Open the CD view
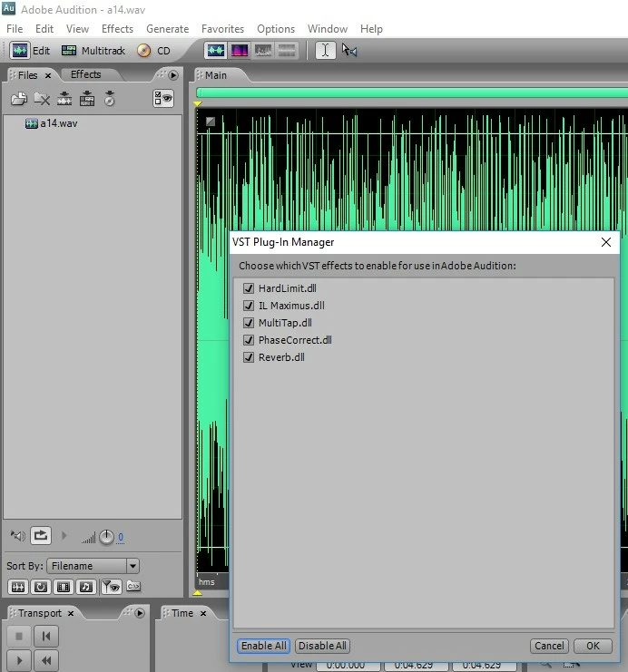 tap(153, 51)
